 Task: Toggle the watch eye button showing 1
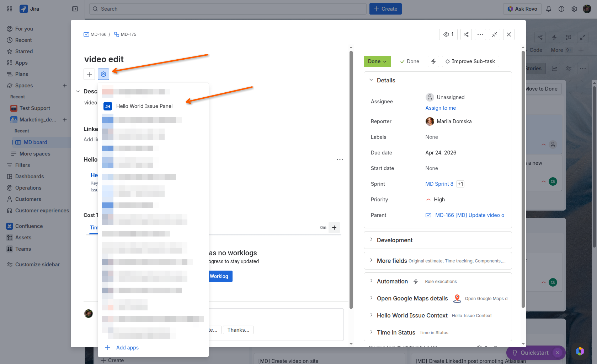pos(448,34)
